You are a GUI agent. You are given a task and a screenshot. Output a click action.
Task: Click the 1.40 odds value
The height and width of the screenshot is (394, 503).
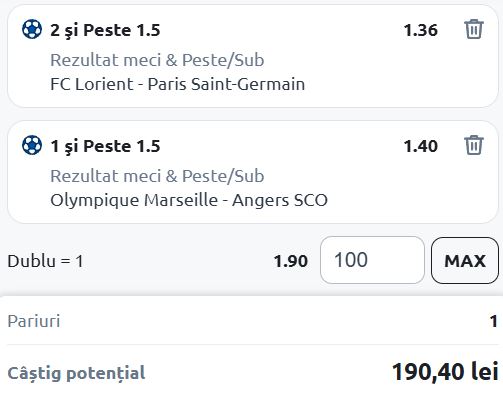click(421, 146)
